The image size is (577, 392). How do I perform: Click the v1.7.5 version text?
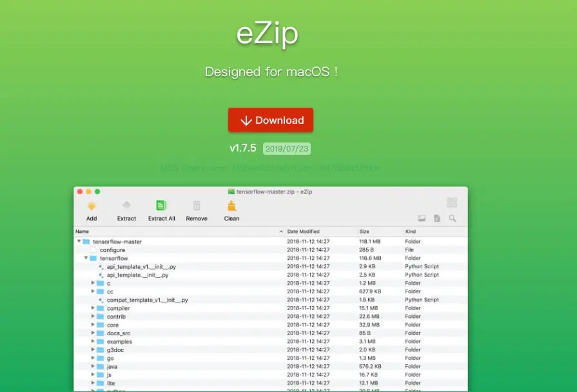(x=243, y=148)
